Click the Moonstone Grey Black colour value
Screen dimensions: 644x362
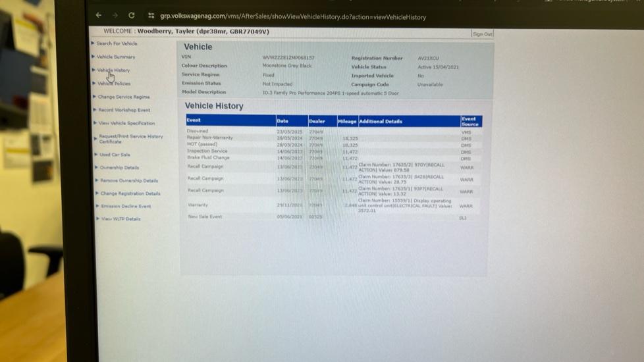click(286, 66)
